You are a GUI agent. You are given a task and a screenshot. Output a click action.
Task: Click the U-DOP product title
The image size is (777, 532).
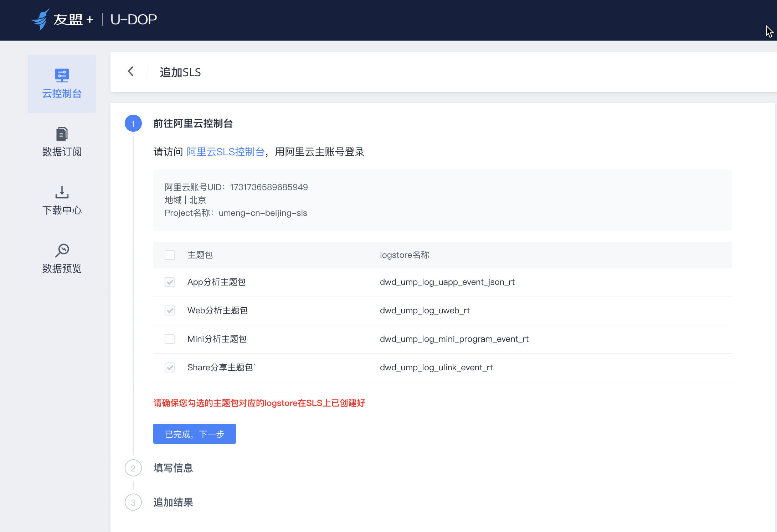click(134, 20)
